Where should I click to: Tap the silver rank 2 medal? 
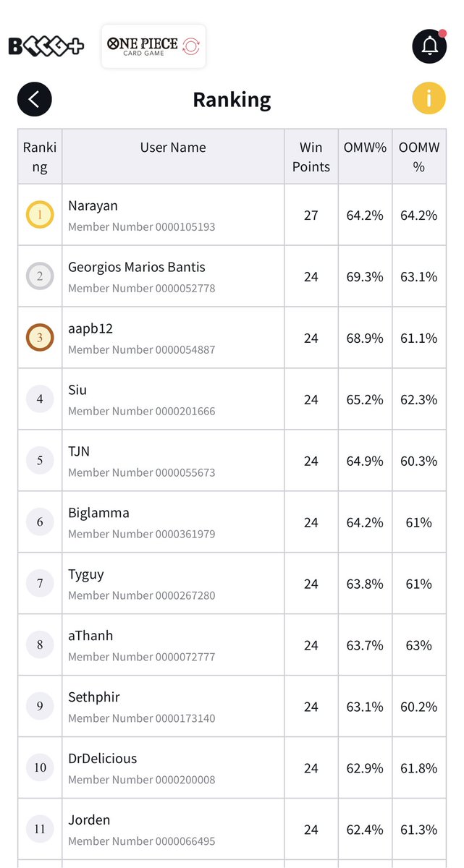click(x=40, y=276)
